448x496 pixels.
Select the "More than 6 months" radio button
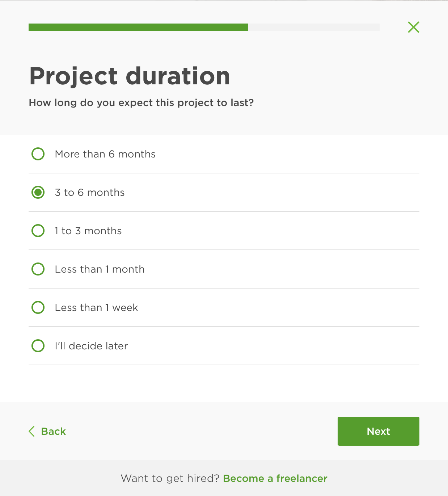[x=38, y=154]
